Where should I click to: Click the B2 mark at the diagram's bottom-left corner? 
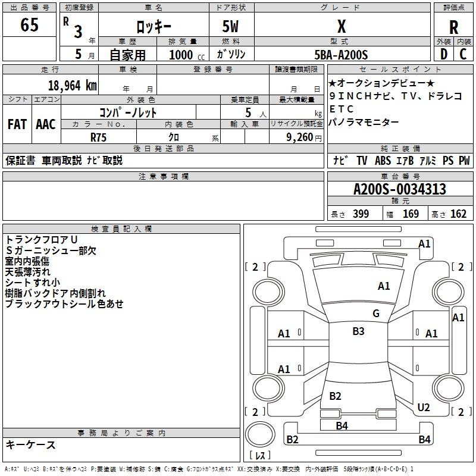293,440
